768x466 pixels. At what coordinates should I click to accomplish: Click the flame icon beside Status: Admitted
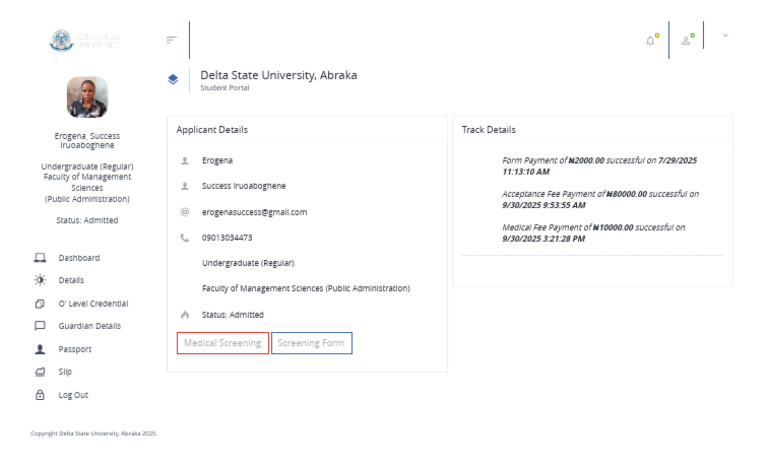(185, 315)
